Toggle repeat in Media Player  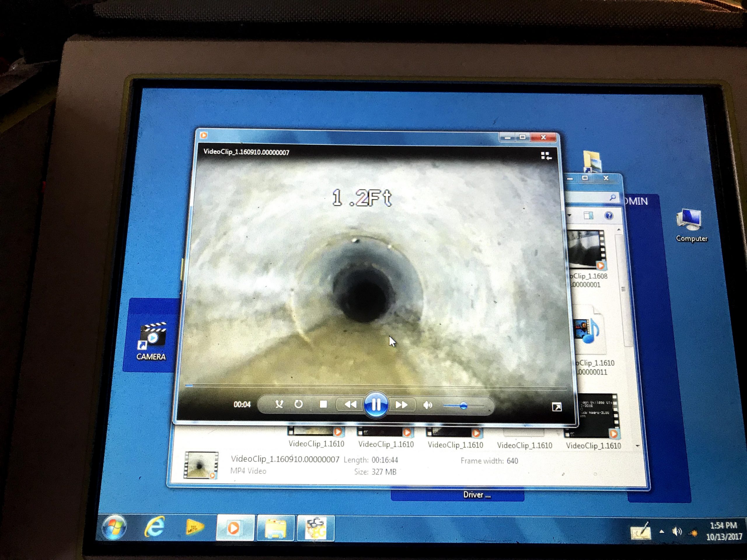[298, 404]
